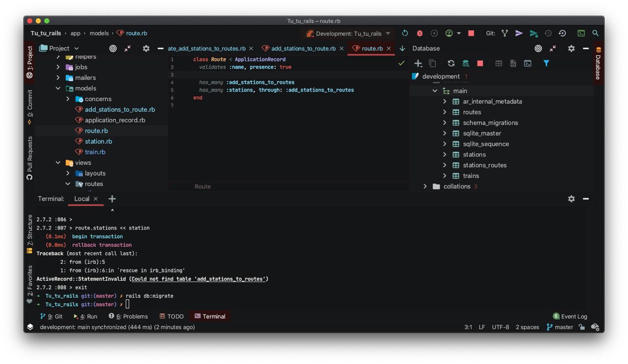Click Git Update Project branch icon

tap(504, 33)
